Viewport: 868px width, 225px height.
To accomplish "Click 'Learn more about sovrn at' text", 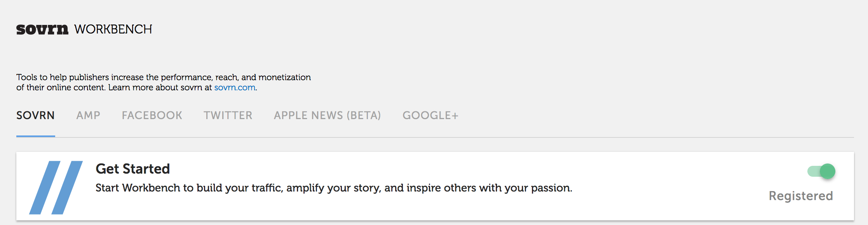I will pyautogui.click(x=160, y=88).
